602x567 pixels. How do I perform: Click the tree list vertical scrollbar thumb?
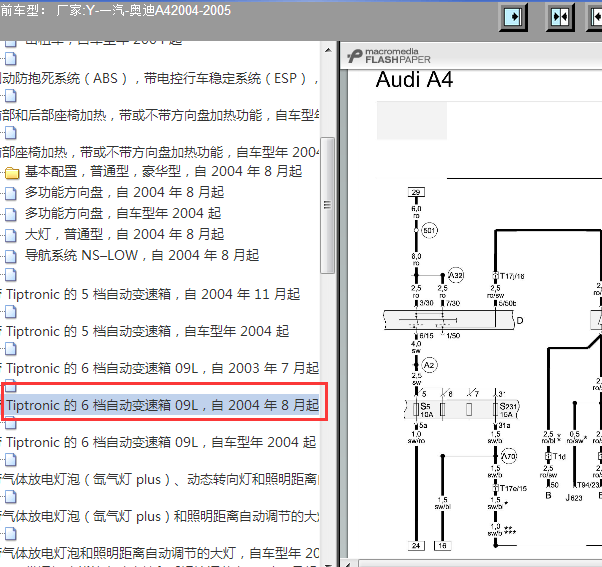[x=327, y=205]
